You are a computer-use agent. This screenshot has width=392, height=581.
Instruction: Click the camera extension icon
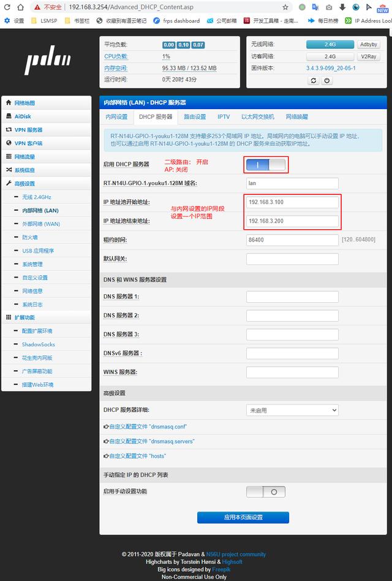click(x=329, y=7)
